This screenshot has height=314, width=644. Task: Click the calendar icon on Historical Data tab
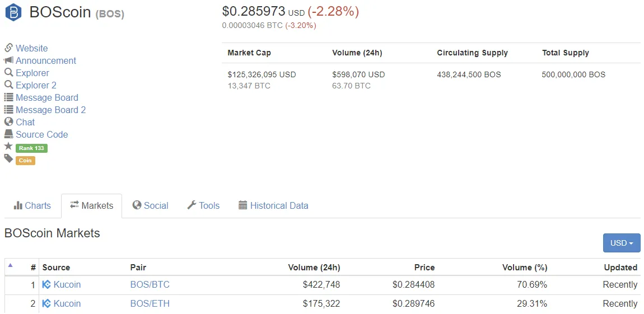click(242, 205)
